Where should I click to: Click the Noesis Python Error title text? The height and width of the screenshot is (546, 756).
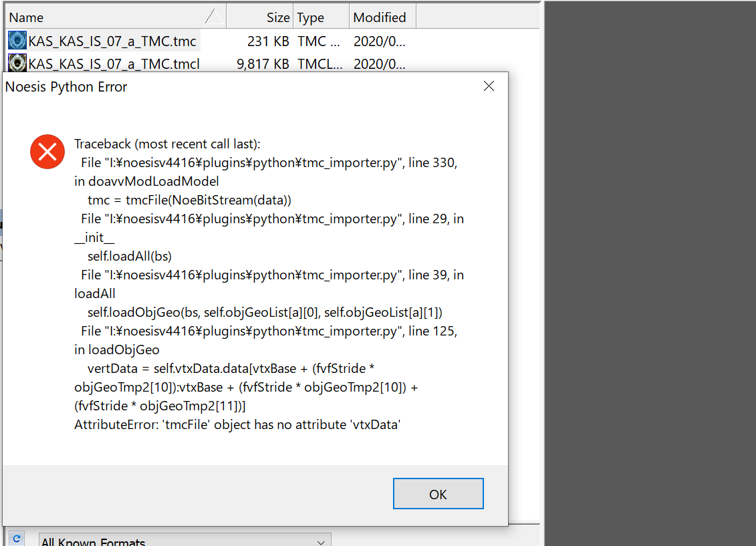pos(66,87)
